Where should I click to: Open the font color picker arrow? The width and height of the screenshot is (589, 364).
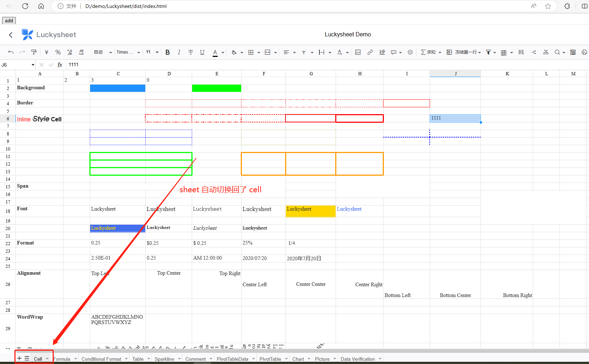coord(223,52)
